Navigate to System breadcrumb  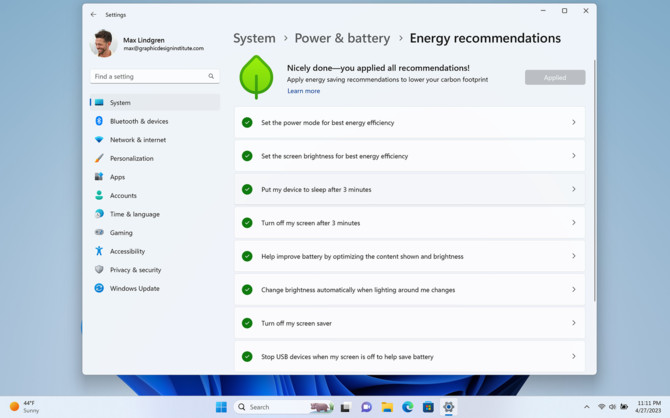point(254,38)
